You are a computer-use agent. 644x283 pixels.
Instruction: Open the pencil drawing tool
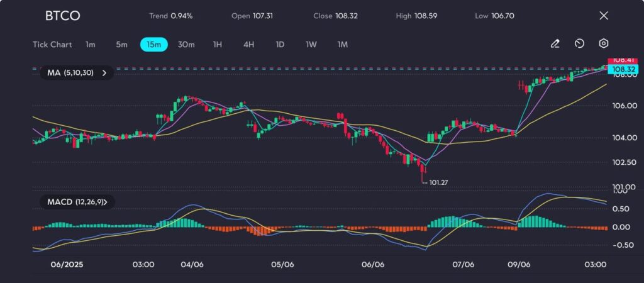pos(555,44)
